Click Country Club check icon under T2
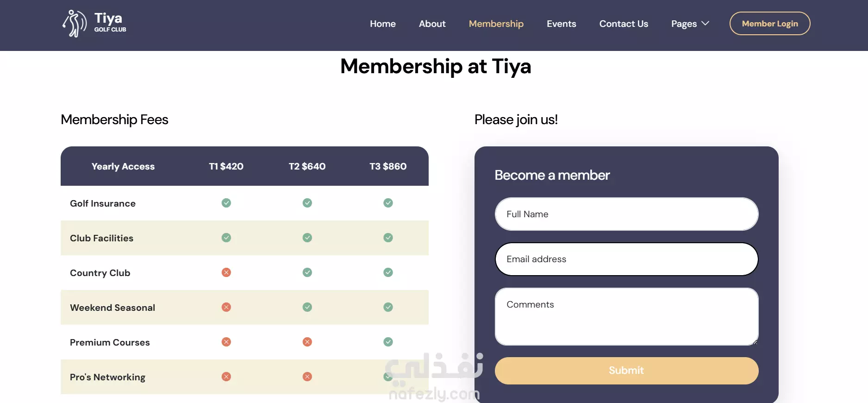The height and width of the screenshot is (403, 868). coord(307,272)
